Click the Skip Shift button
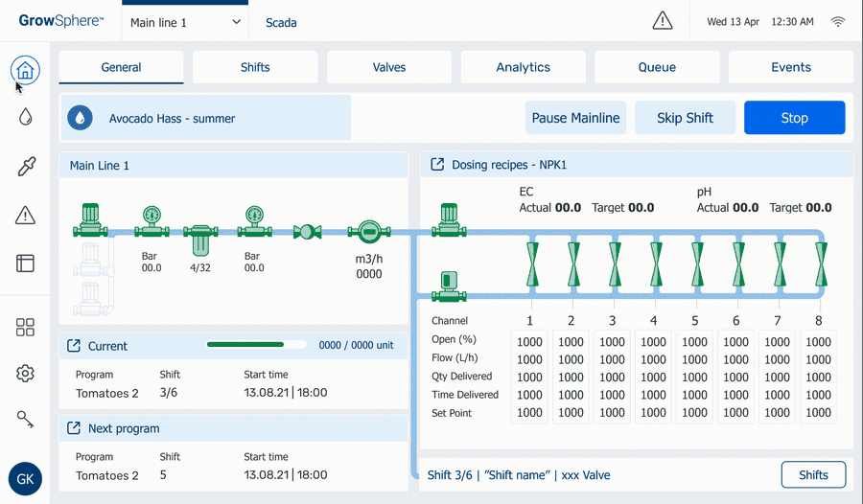The width and height of the screenshot is (863, 504). pos(686,118)
